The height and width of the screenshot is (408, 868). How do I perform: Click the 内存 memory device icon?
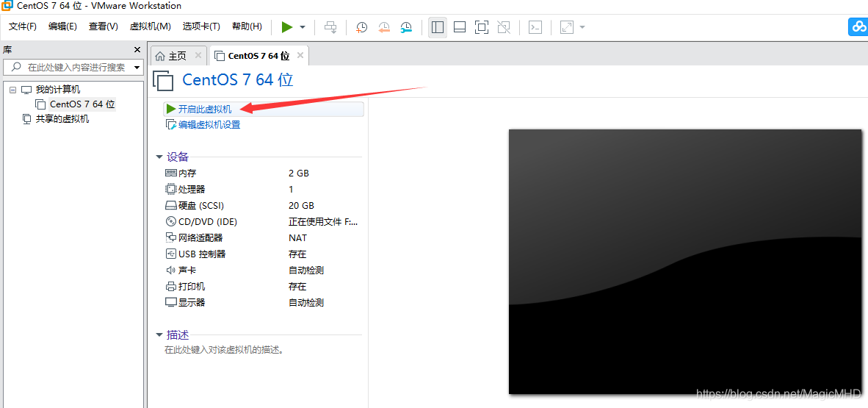tap(171, 173)
